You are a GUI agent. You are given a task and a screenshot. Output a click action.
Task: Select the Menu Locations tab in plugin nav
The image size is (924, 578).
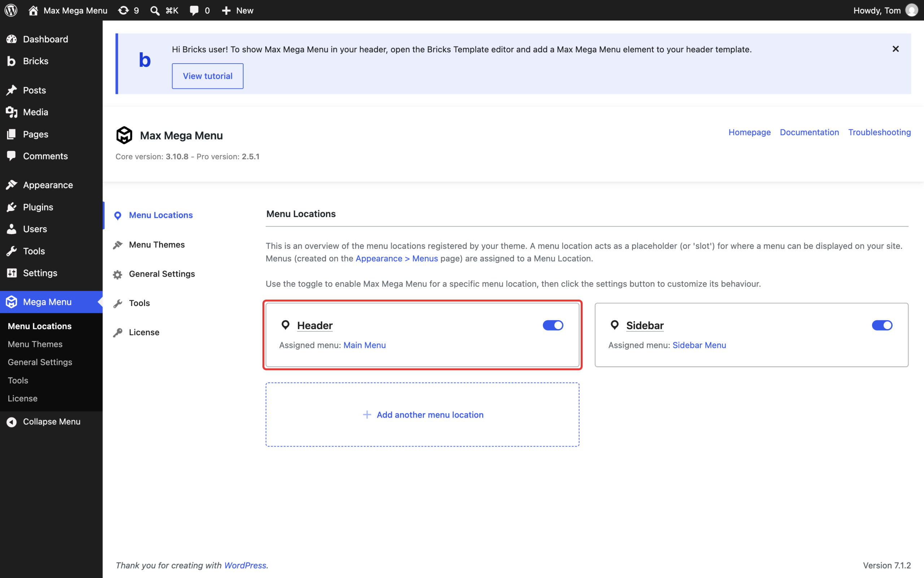(161, 215)
